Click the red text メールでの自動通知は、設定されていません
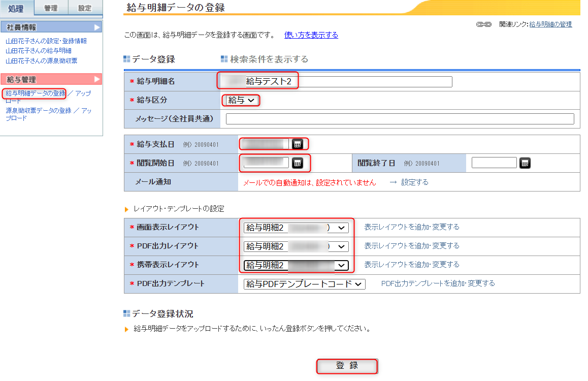Viewport: 588px width, 381px height. click(309, 182)
